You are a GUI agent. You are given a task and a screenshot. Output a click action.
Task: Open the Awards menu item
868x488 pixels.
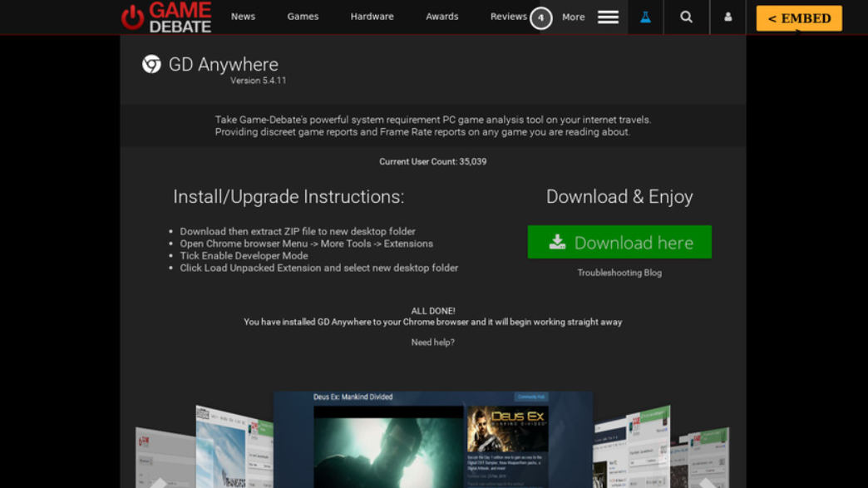pyautogui.click(x=441, y=17)
